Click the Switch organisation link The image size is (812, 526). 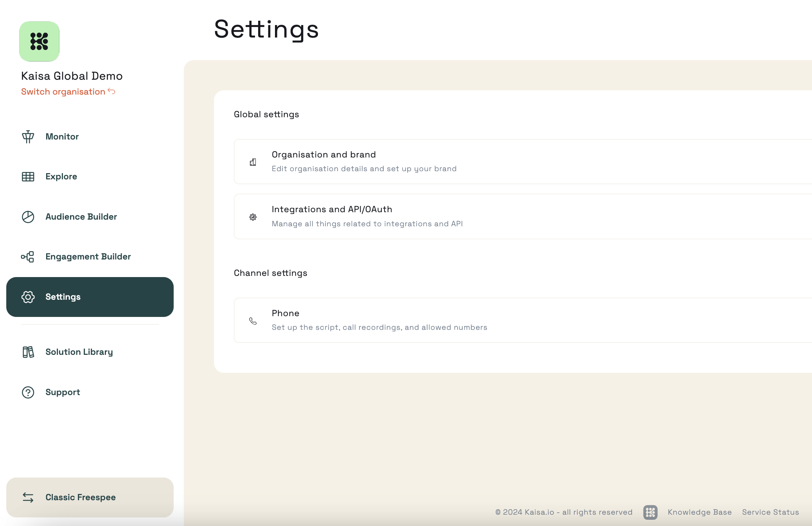pyautogui.click(x=63, y=92)
